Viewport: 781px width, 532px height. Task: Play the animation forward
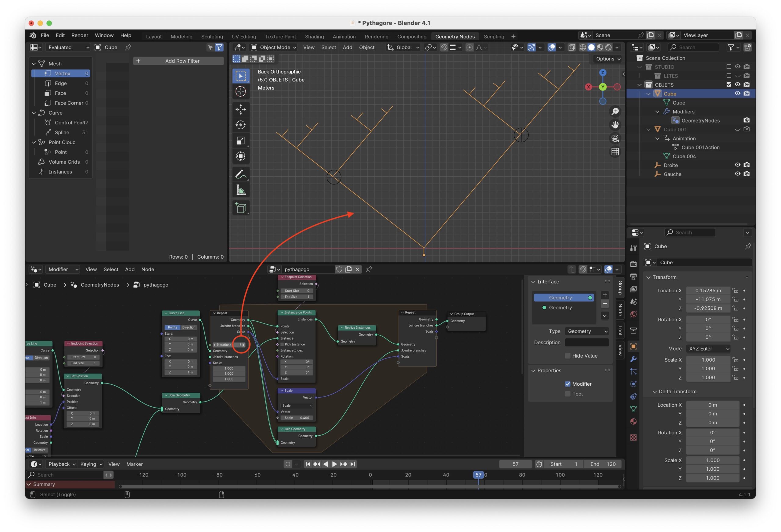coord(334,464)
